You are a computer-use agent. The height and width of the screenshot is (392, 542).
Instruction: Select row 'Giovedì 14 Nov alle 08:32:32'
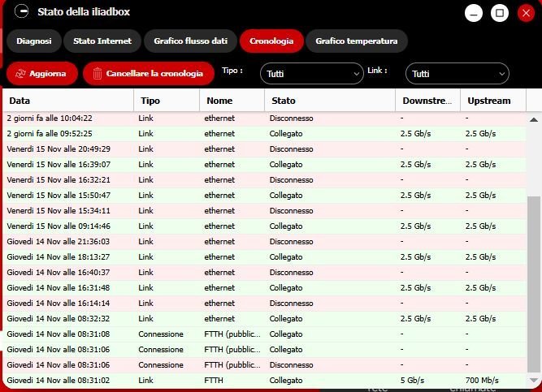(x=264, y=318)
